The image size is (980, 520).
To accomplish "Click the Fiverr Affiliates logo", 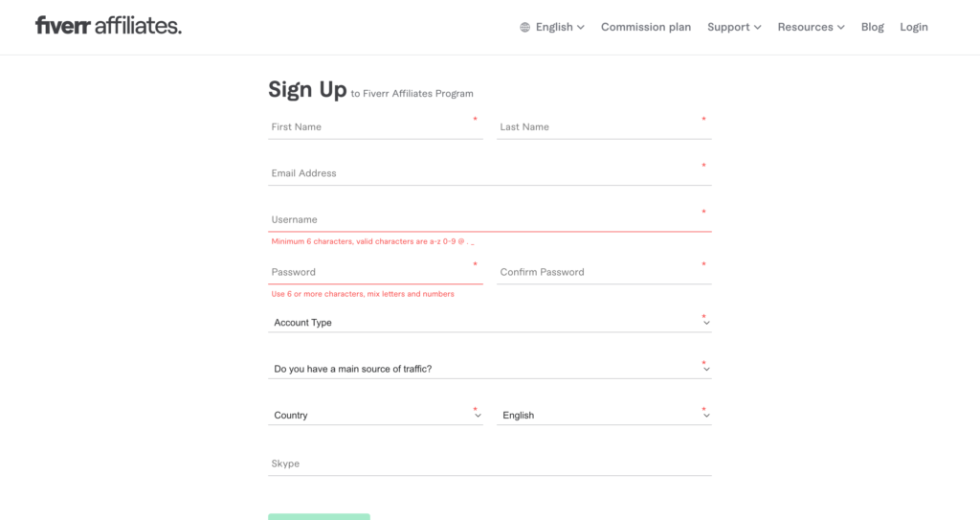I will click(108, 26).
